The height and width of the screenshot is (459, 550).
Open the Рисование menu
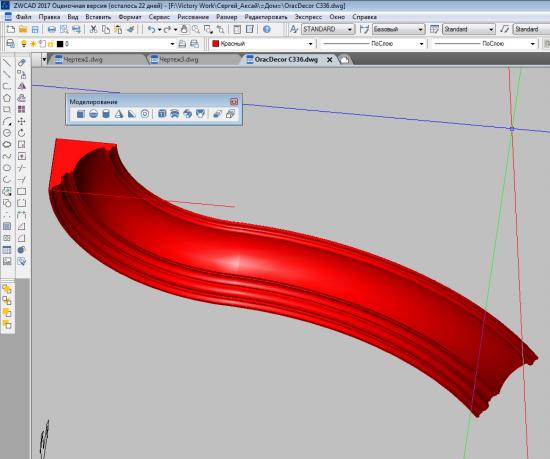point(193,17)
